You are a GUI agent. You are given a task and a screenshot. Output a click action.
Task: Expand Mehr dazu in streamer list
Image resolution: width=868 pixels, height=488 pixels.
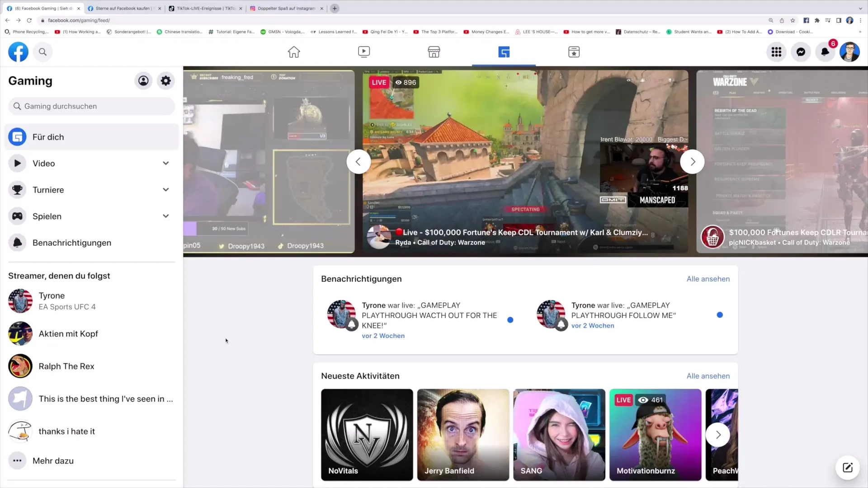(91, 461)
